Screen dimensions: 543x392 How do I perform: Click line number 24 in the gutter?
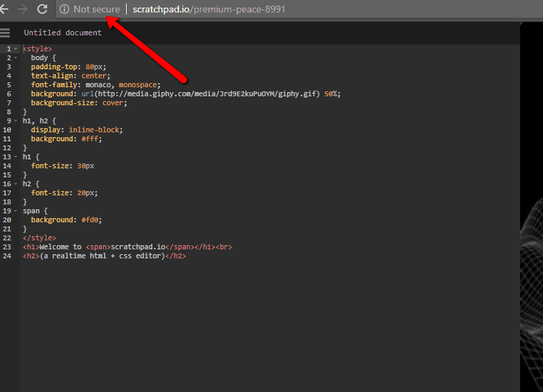coord(7,256)
